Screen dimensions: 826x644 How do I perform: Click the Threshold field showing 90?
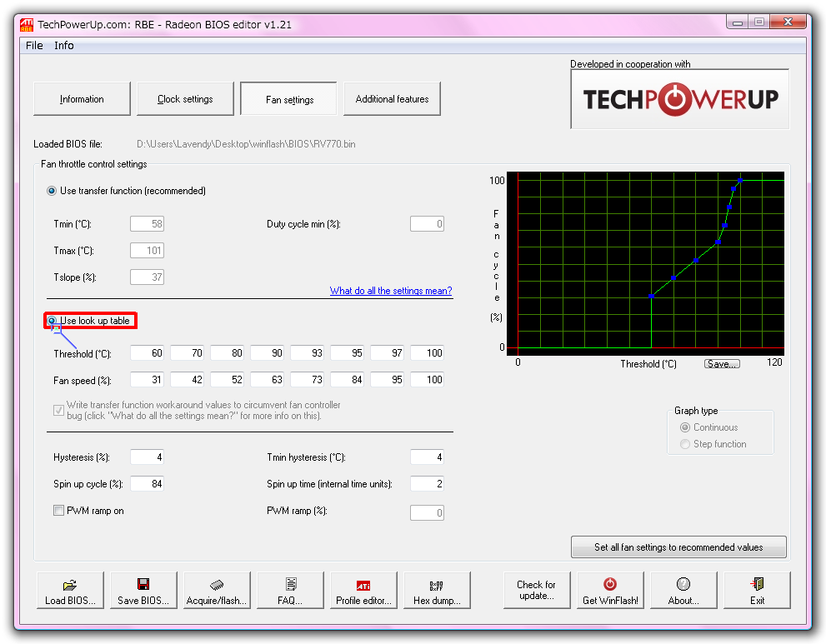[x=267, y=352]
